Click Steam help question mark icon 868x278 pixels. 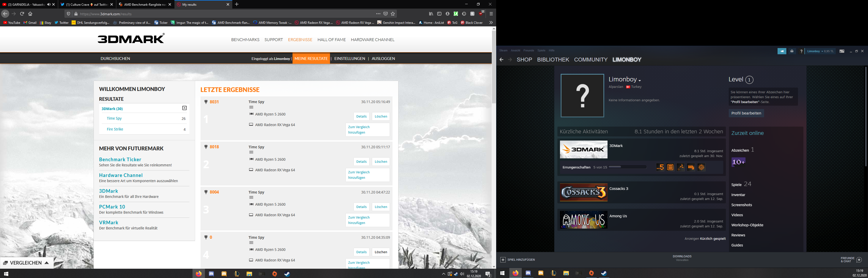point(801,51)
